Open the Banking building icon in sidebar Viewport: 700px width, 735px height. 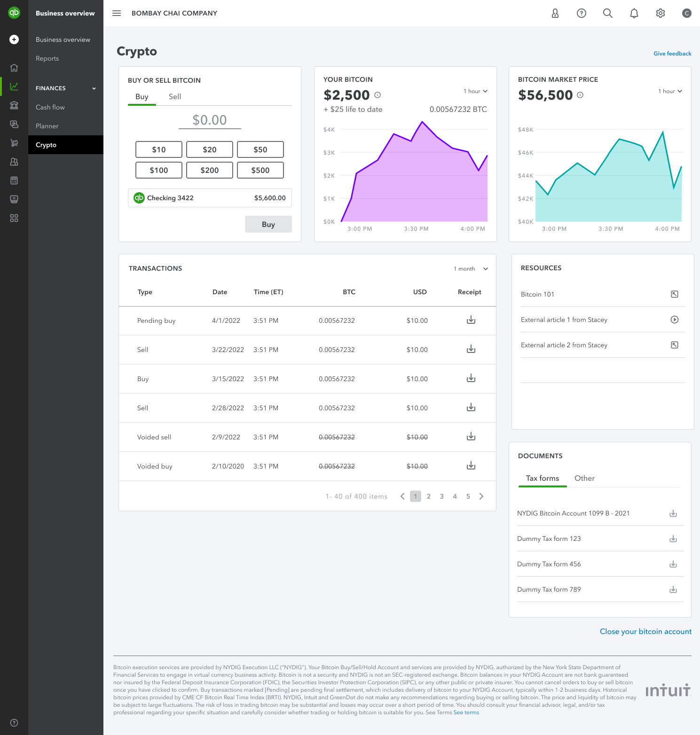tap(14, 105)
